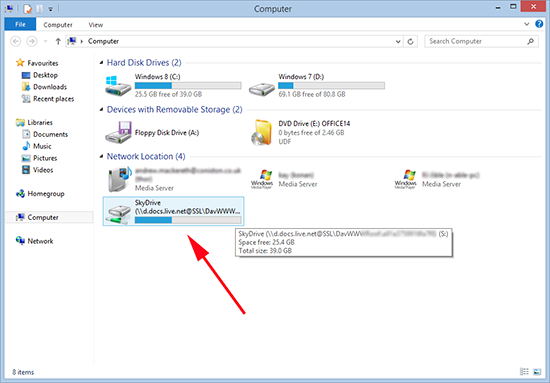
Task: Open Customize Quick Access Toolbar dropdown
Action: (x=51, y=9)
